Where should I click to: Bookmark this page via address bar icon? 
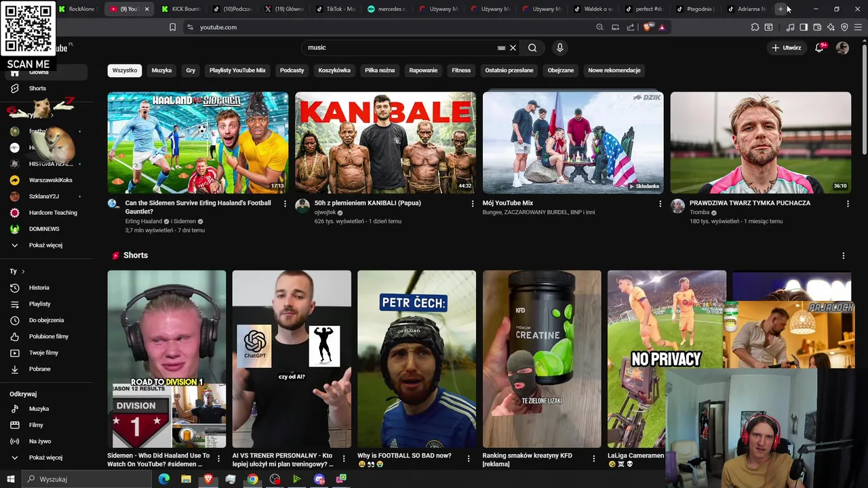pyautogui.click(x=172, y=27)
